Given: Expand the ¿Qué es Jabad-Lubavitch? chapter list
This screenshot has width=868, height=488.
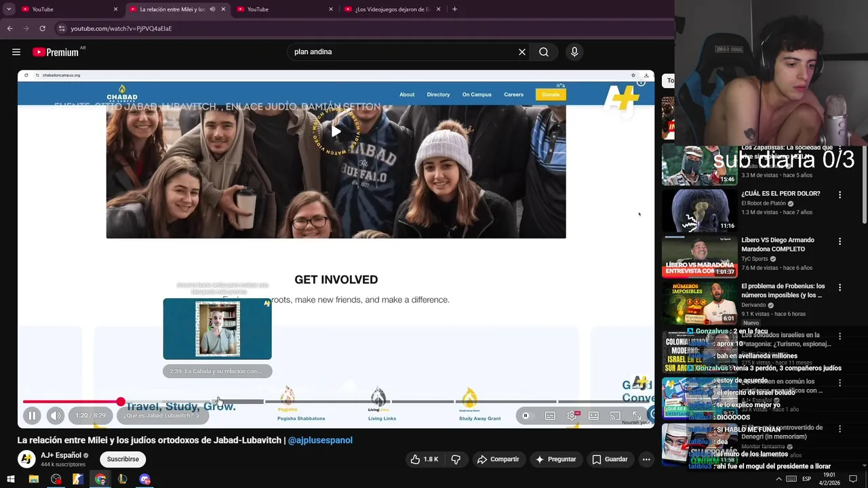Looking at the screenshot, I should click(161, 415).
